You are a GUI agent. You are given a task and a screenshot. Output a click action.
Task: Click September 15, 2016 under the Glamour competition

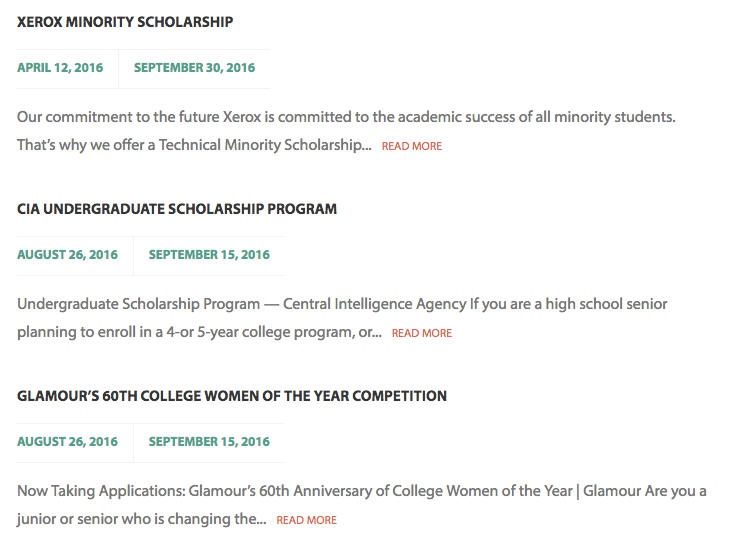click(209, 442)
